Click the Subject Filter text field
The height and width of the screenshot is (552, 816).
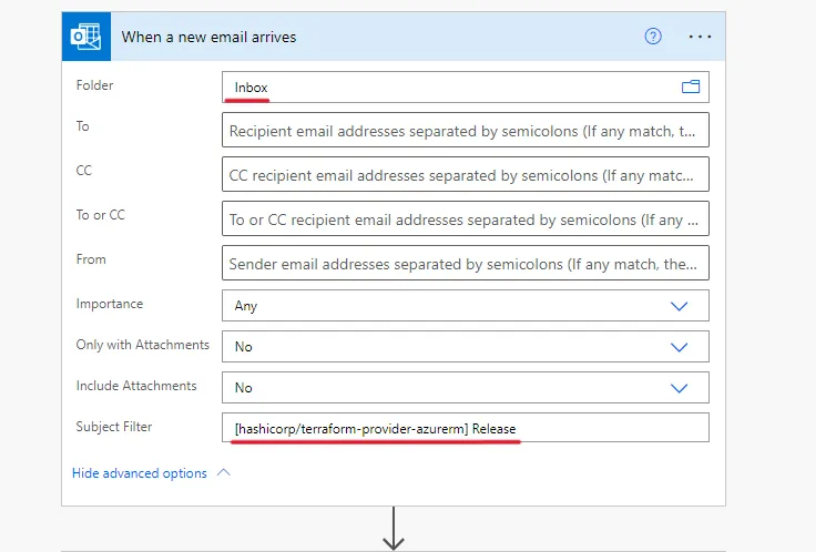465,429
